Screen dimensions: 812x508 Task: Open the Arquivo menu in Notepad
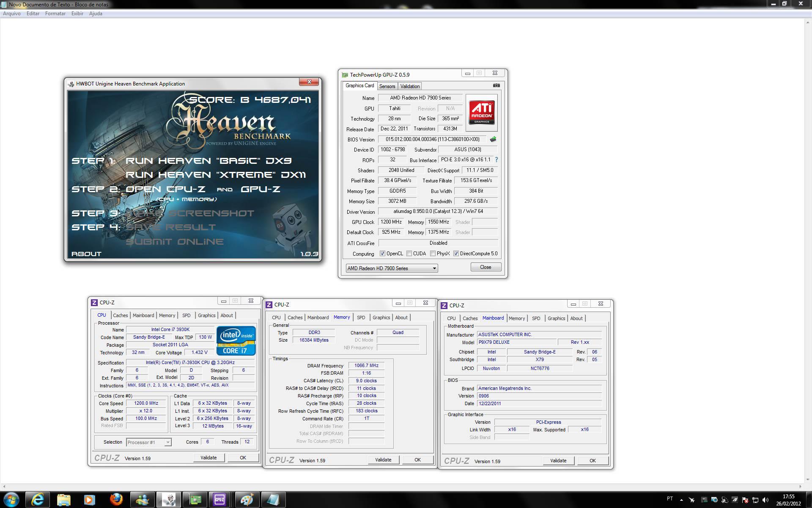point(12,14)
